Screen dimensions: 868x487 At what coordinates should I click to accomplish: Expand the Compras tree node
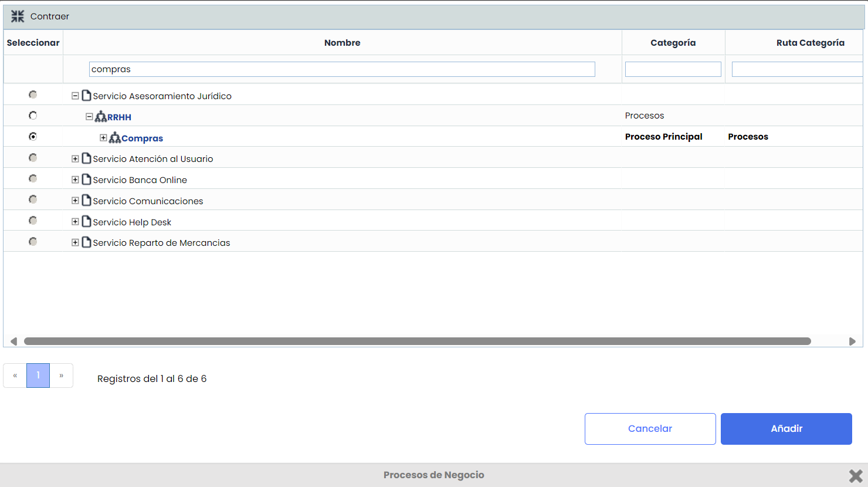[x=103, y=138]
